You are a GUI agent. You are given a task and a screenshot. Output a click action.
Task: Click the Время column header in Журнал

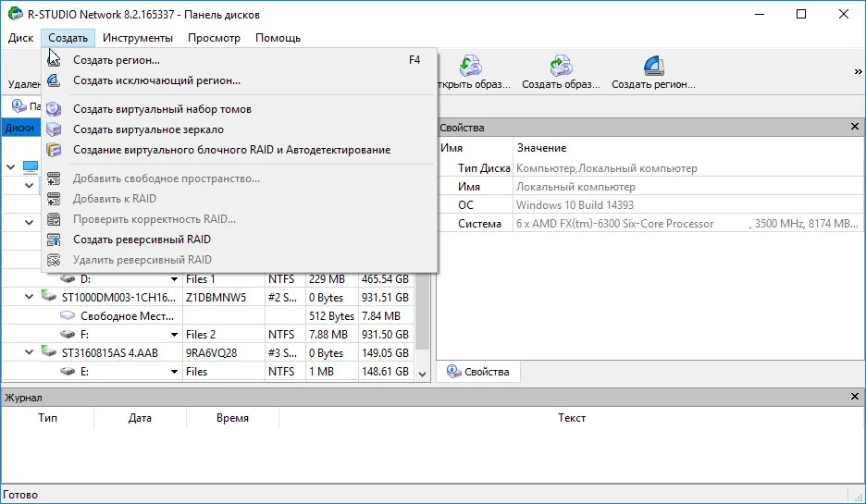click(x=232, y=418)
